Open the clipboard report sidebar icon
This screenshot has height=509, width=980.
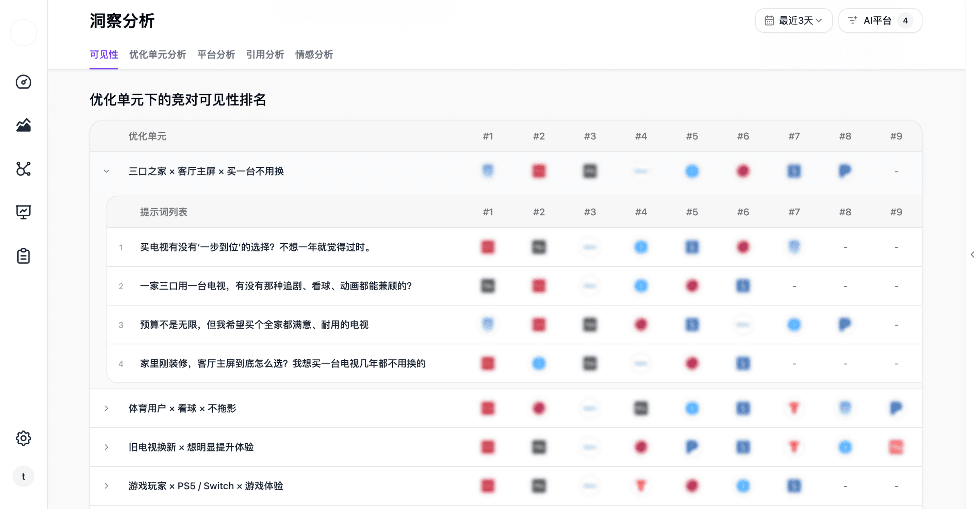click(x=23, y=256)
